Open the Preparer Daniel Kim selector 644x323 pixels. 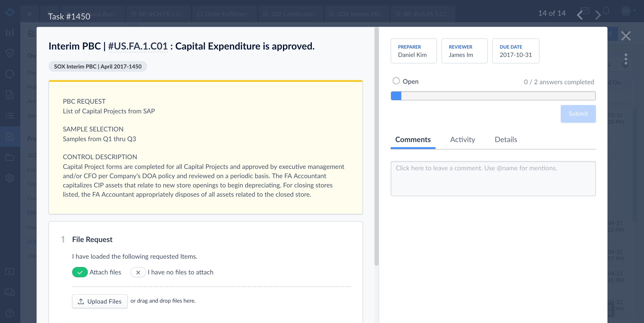(x=414, y=51)
